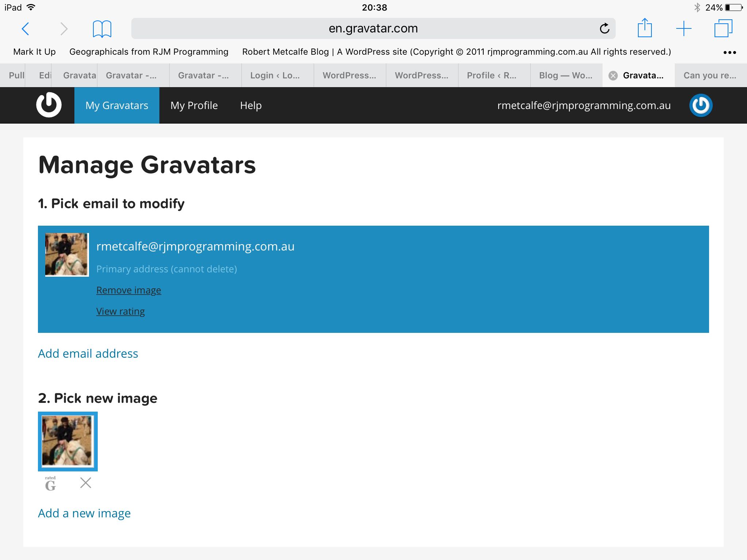This screenshot has width=747, height=560.
Task: Switch to the Profile ‹ R... tab
Action: [494, 75]
